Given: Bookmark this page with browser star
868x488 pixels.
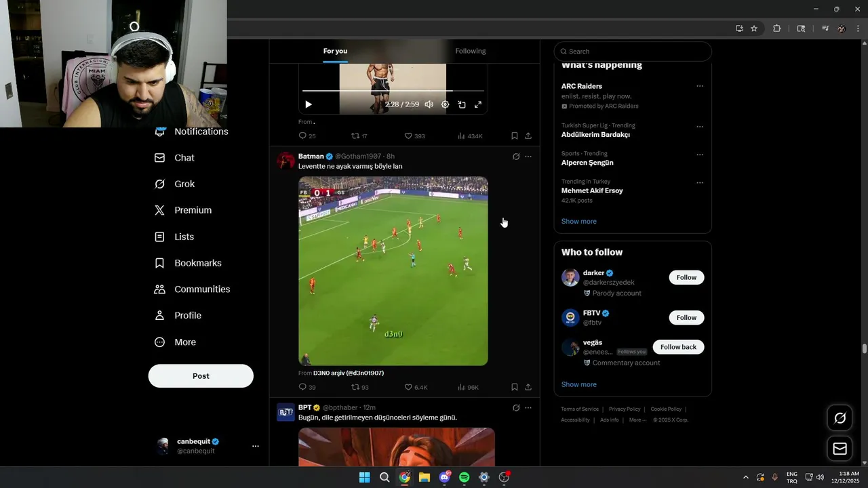Looking at the screenshot, I should 754,28.
